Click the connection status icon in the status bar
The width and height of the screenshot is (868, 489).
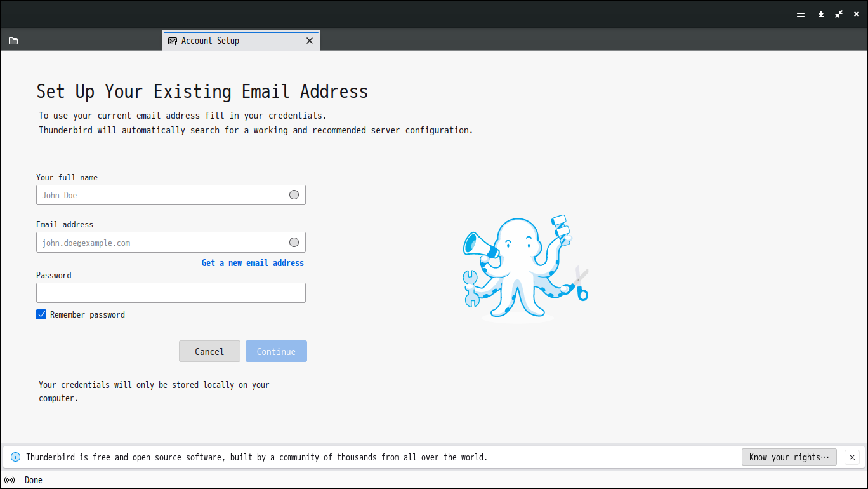pos(10,480)
